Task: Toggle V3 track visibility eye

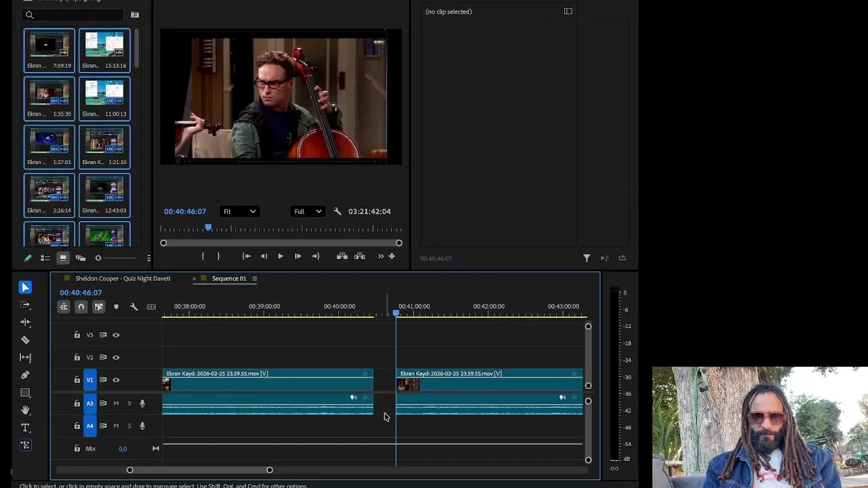Action: (x=116, y=335)
